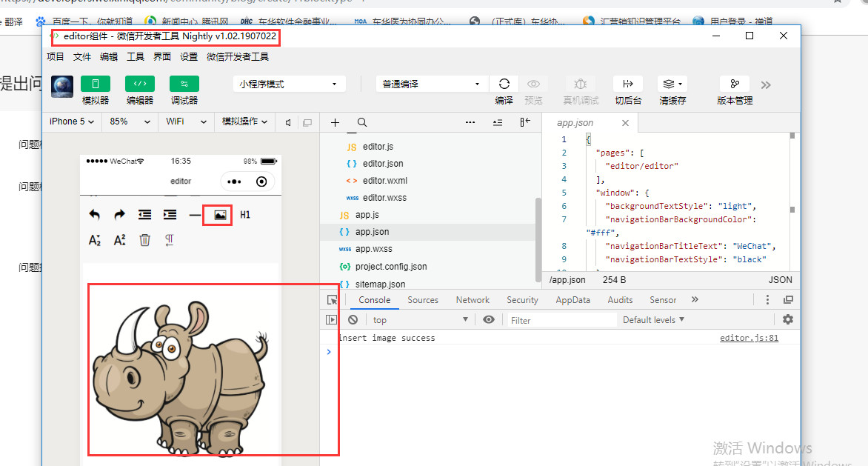Toggle superscript A² formatting
868x466 pixels.
(x=119, y=239)
